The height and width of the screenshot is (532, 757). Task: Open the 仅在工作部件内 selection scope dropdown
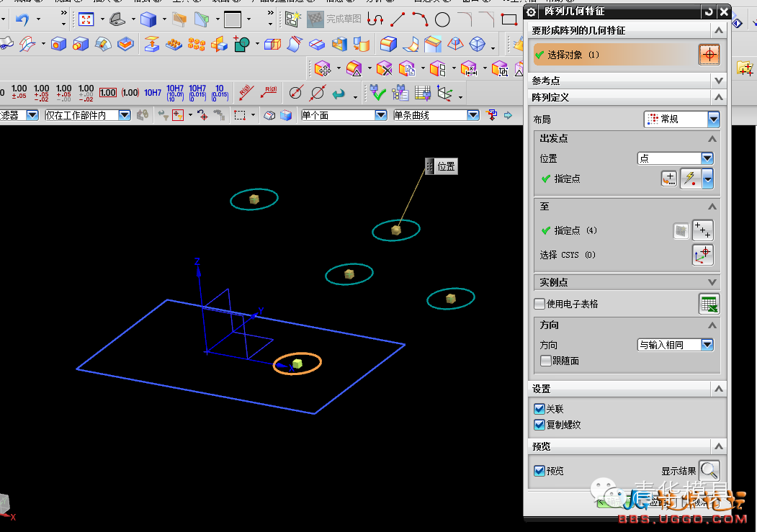click(87, 115)
